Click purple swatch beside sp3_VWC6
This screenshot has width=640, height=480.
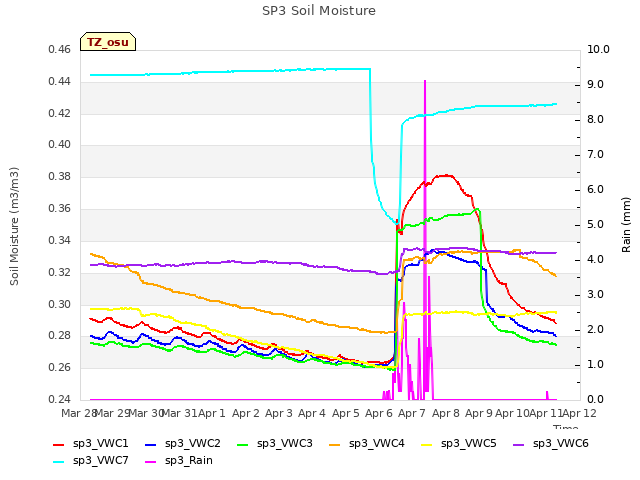pos(519,445)
